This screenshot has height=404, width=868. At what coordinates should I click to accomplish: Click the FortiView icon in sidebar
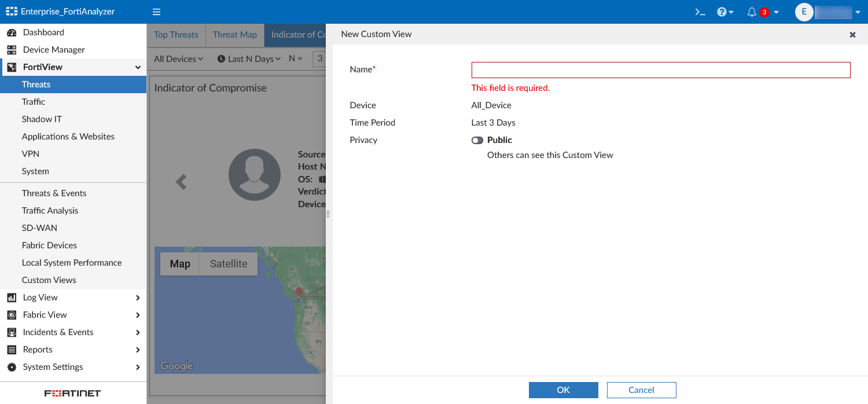click(12, 67)
